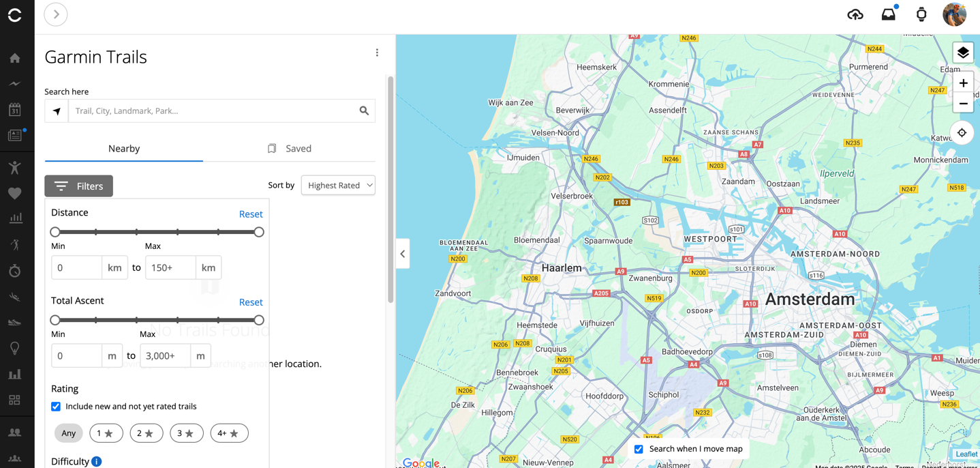Open the four-tile grid icon in the sidebar
Viewport: 980px width, 468px height.
15,400
